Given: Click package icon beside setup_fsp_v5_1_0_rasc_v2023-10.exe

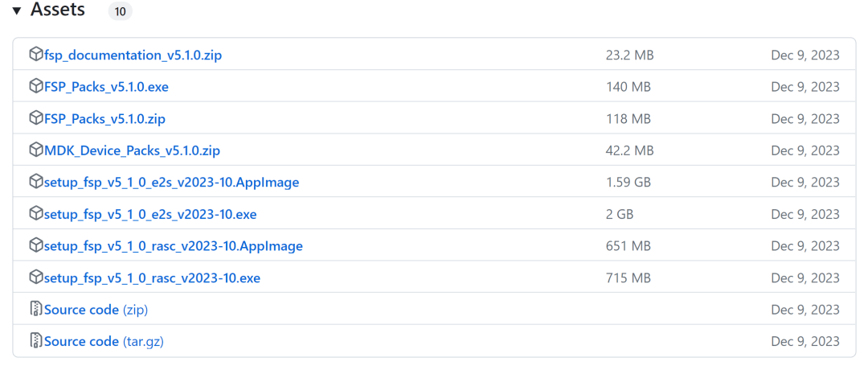Looking at the screenshot, I should tap(35, 278).
